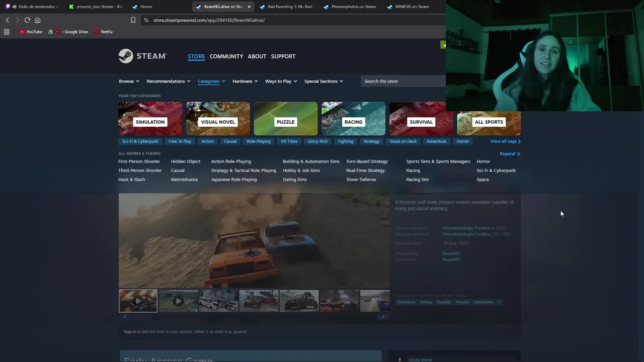Open the Netflix bookmark
644x362 pixels.
(104, 32)
